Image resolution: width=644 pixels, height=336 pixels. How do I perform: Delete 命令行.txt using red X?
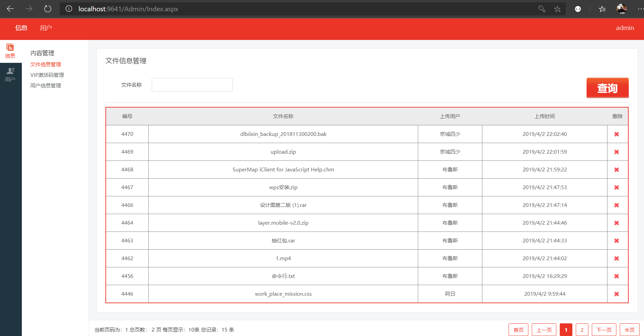coord(616,276)
